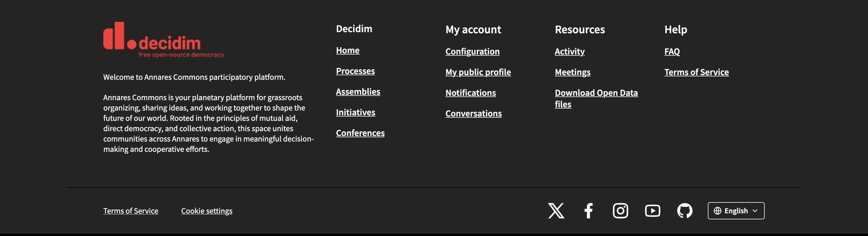The width and height of the screenshot is (868, 236).
Task: Expand the English language dropdown
Action: tap(736, 211)
